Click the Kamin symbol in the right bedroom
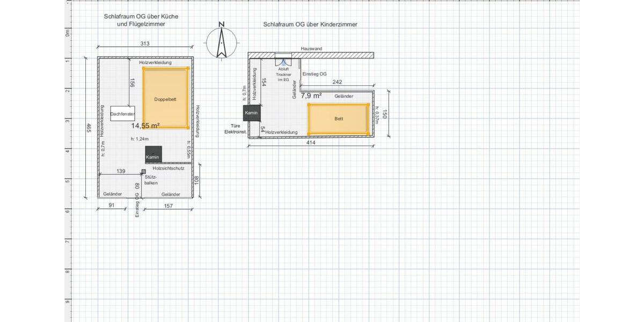 [x=251, y=113]
